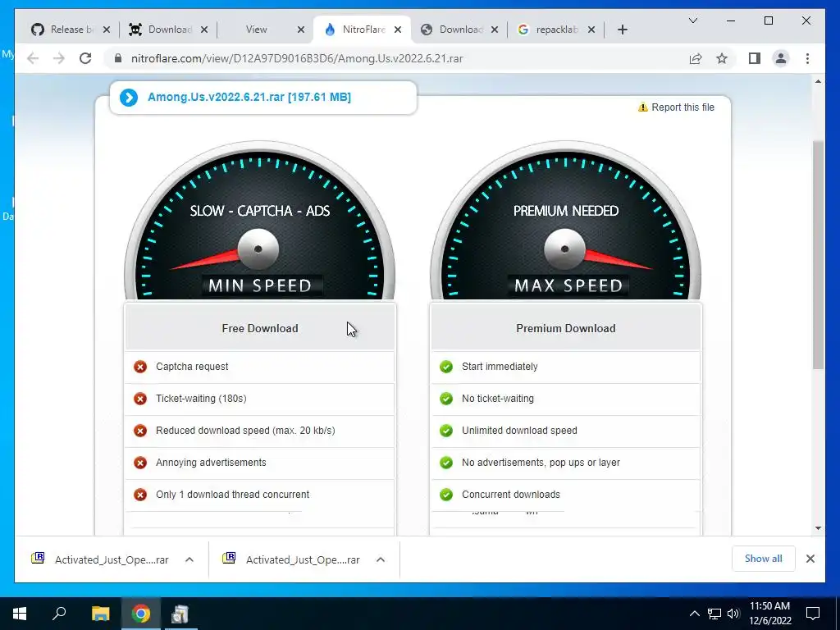Open a new browser tab
This screenshot has width=840, height=630.
pos(622,30)
